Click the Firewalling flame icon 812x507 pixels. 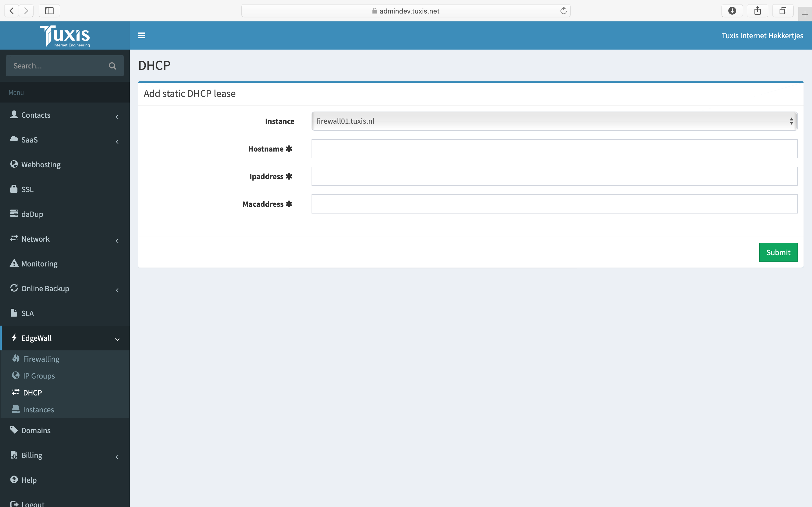(x=16, y=358)
